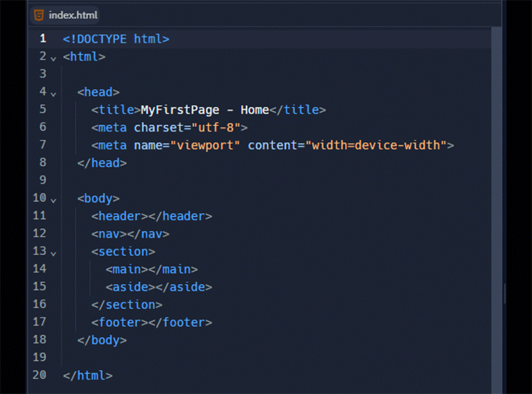This screenshot has height=394, width=532.
Task: Click the closing </body> tag
Action: tap(102, 340)
